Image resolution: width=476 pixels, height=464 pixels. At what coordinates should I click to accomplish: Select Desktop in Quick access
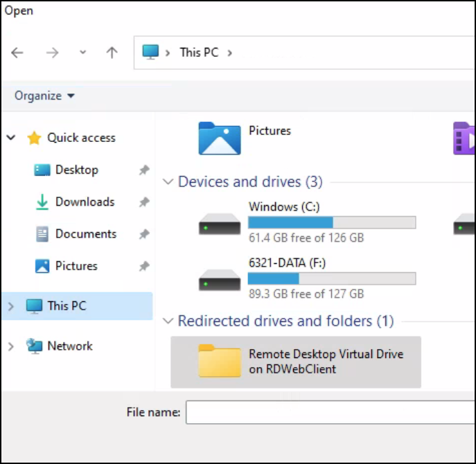point(76,170)
